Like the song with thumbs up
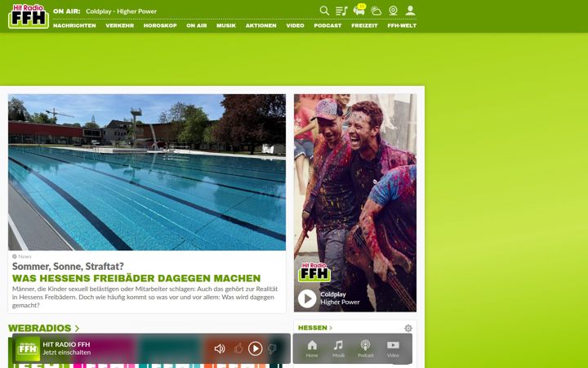The image size is (588, 368). click(238, 348)
